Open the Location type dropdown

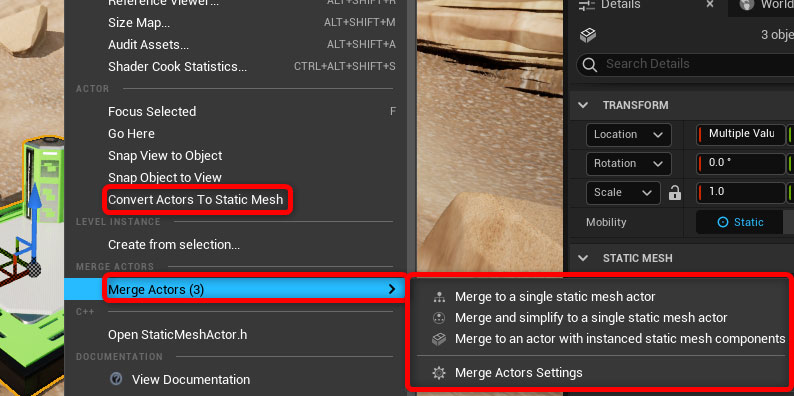pos(628,135)
